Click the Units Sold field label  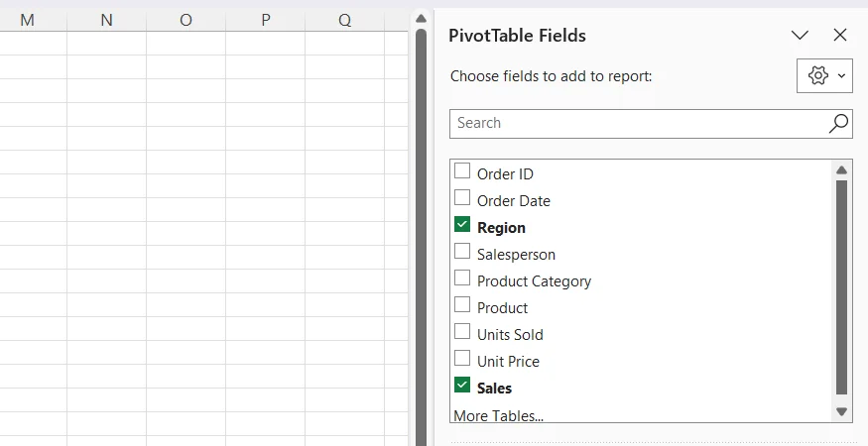[x=510, y=335]
